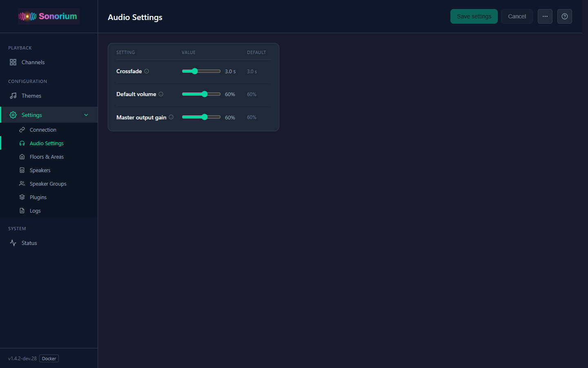Open the Logs page
This screenshot has width=588, height=368.
click(x=49, y=211)
